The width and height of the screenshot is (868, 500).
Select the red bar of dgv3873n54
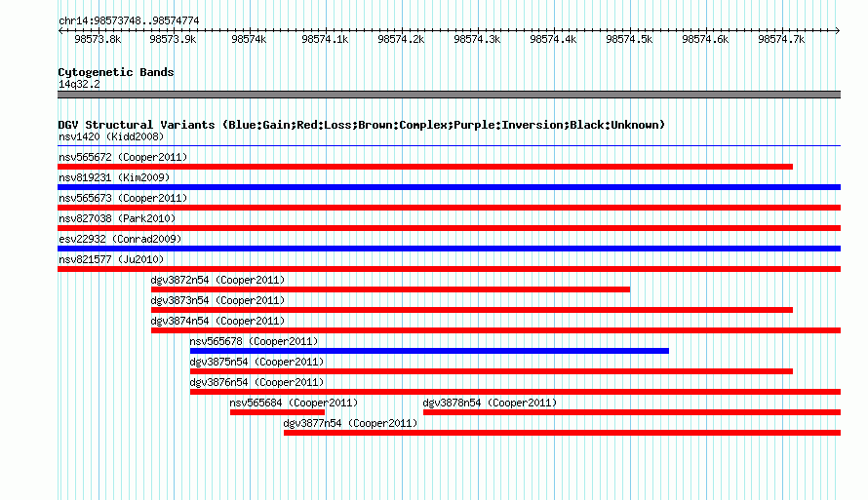pyautogui.click(x=472, y=310)
